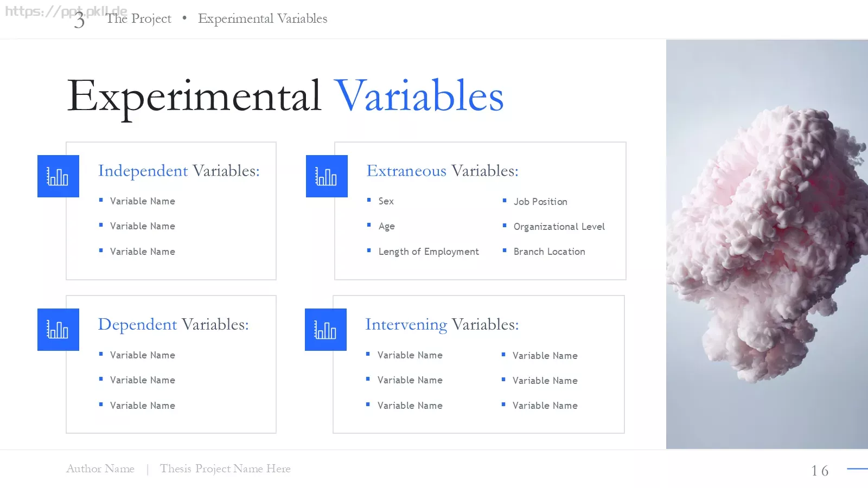Click the slide number 16
Viewport: 868px width, 488px height.
[x=820, y=471]
